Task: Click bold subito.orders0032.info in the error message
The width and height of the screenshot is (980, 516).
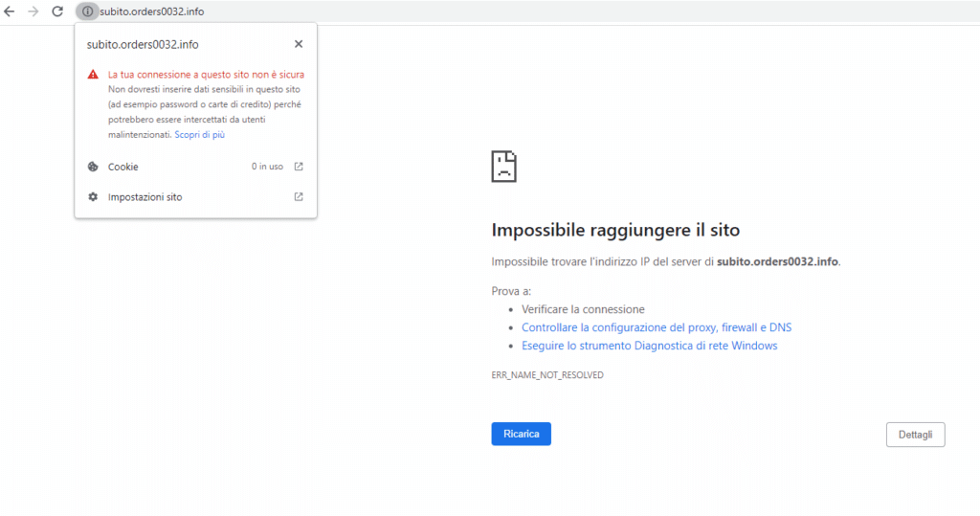Action: click(777, 261)
